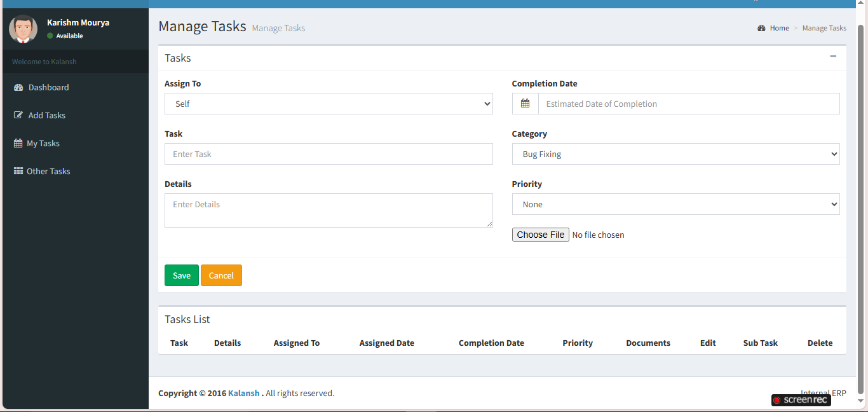Click the green Save button
This screenshot has width=868, height=412.
pos(182,275)
